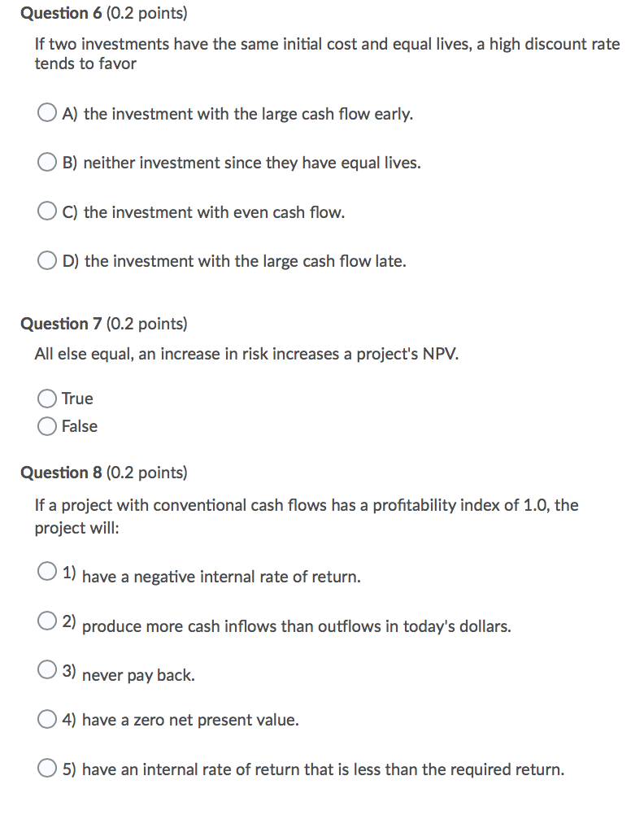Select False for Question 7

coord(46,425)
